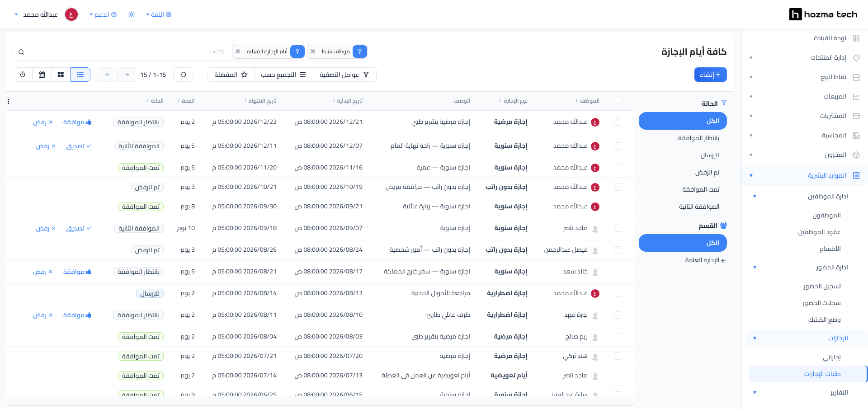Screen dimensions: 868x409
Task: Click the refresh records icon
Action: (183, 75)
